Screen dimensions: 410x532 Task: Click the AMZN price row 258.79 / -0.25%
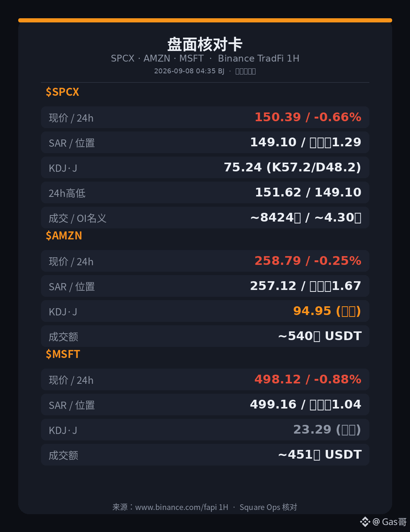click(205, 261)
